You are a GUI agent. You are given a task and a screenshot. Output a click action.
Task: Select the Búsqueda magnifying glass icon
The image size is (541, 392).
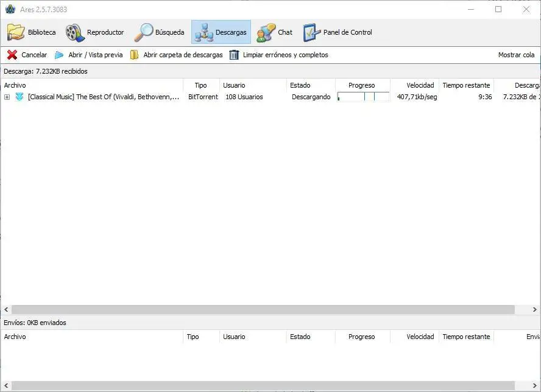143,32
